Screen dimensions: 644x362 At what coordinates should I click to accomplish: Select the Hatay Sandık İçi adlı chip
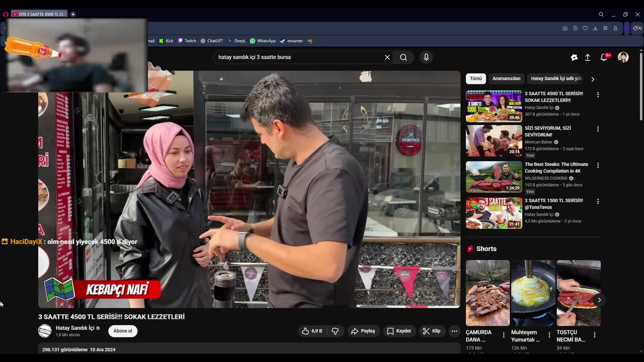pos(556,78)
